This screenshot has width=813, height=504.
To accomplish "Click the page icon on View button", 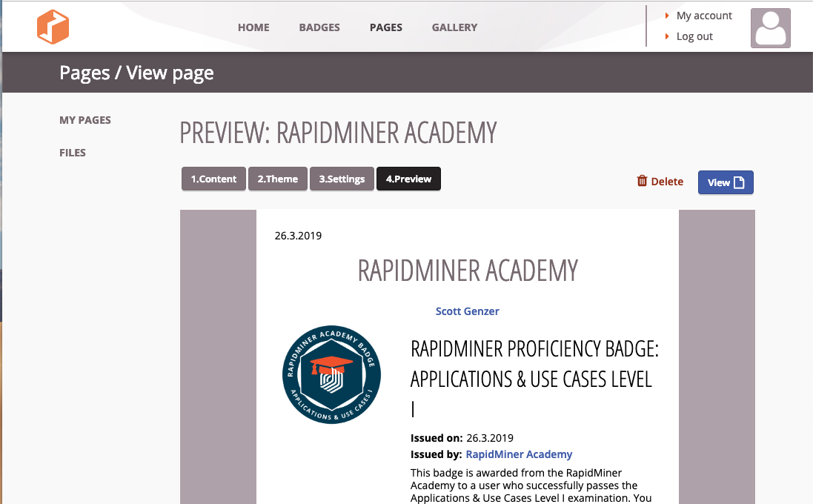I will (740, 182).
